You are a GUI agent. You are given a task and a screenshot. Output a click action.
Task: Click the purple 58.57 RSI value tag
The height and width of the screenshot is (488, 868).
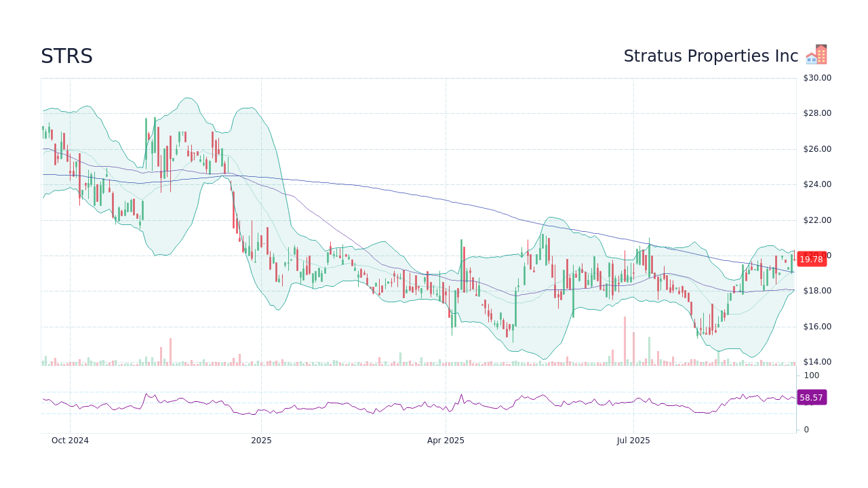point(811,398)
